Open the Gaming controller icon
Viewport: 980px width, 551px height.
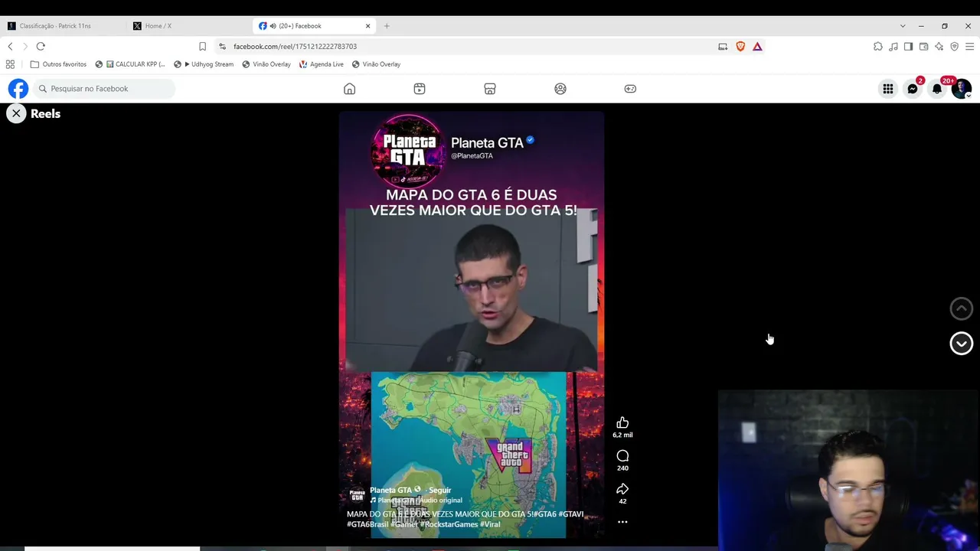tap(630, 89)
